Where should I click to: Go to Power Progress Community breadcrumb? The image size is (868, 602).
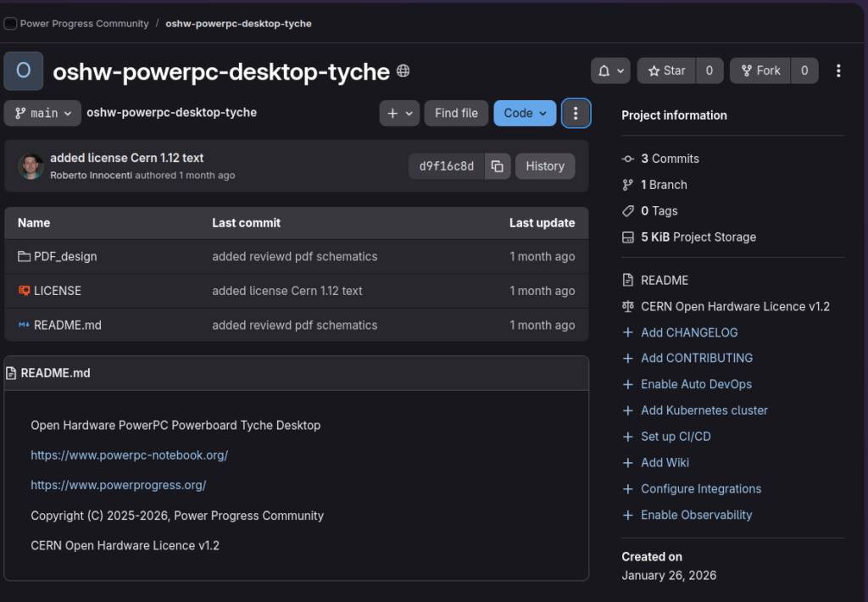pyautogui.click(x=84, y=24)
